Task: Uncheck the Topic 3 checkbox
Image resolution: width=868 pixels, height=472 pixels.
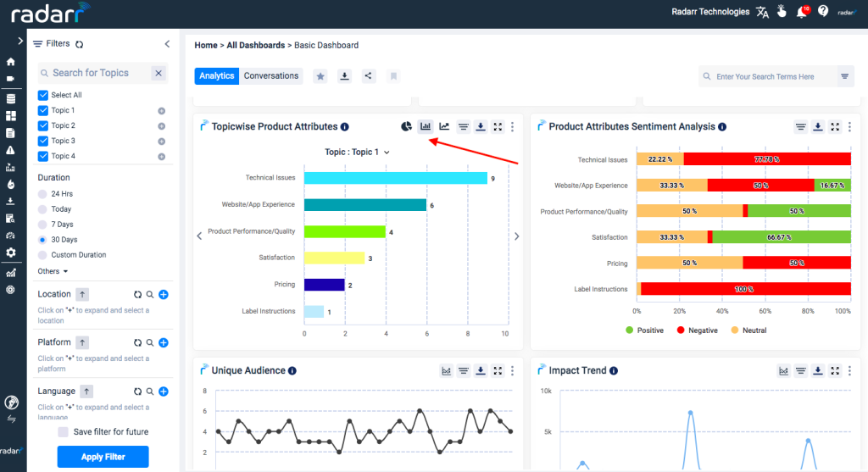Action: (43, 142)
